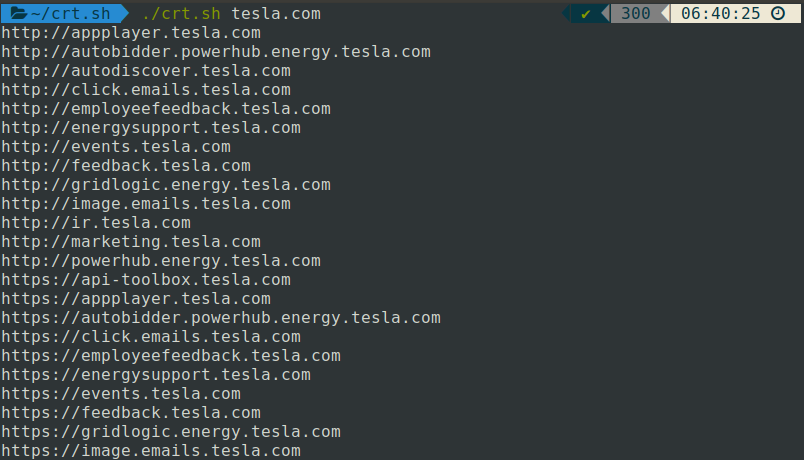Click the 300 duration segment
The image size is (804, 460).
[635, 13]
